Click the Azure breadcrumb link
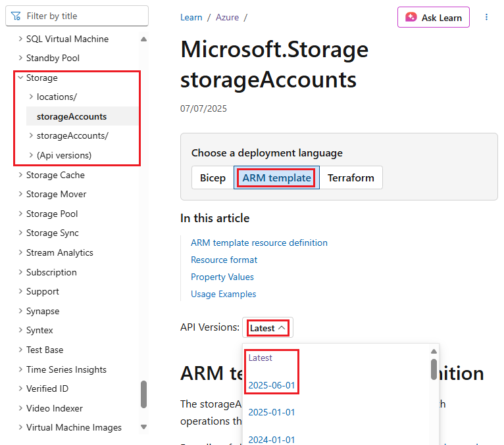Viewport: 504px width, 445px height. (226, 17)
